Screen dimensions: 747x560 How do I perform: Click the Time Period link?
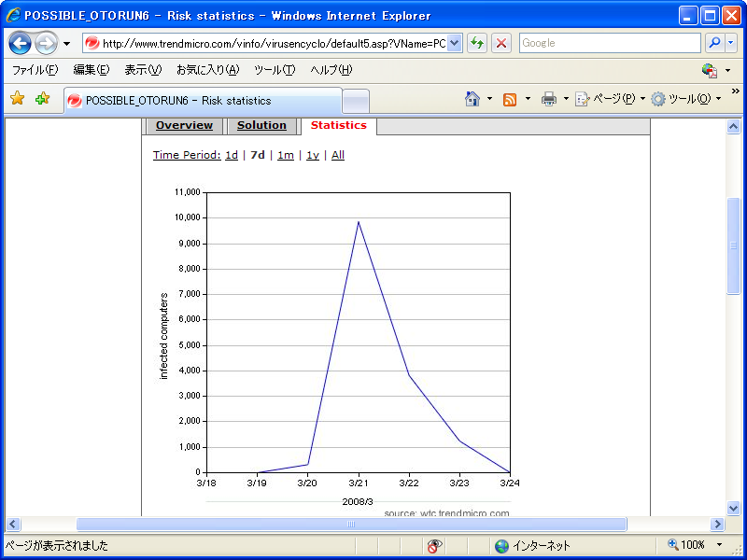(187, 155)
